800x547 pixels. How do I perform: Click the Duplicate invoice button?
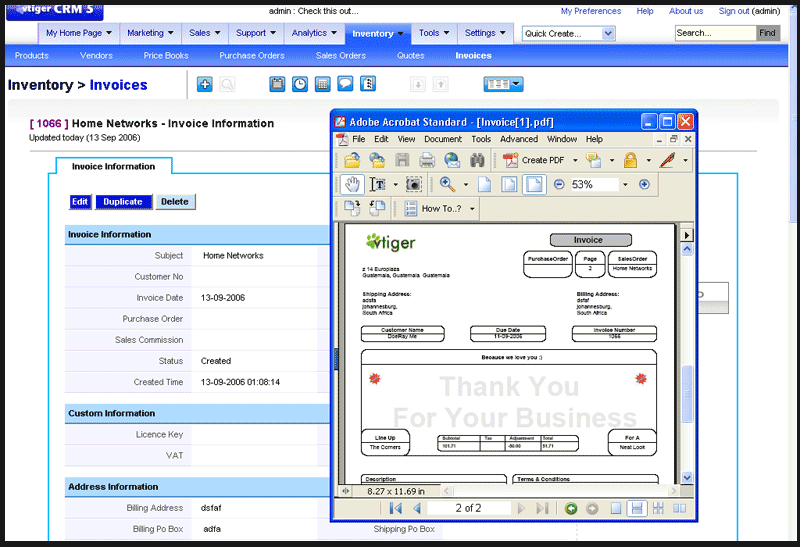click(x=123, y=202)
